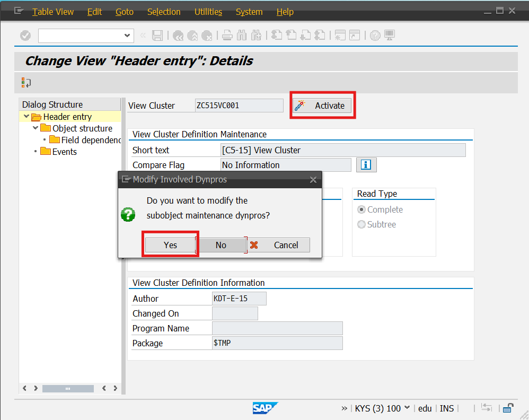This screenshot has height=420, width=529.
Task: Open the Goto menu
Action: point(125,12)
